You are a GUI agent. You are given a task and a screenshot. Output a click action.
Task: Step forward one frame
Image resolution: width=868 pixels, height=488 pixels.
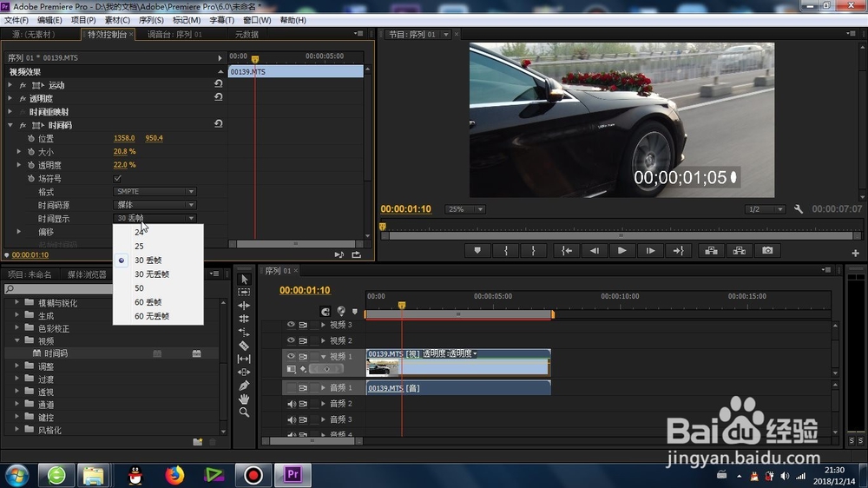point(650,251)
